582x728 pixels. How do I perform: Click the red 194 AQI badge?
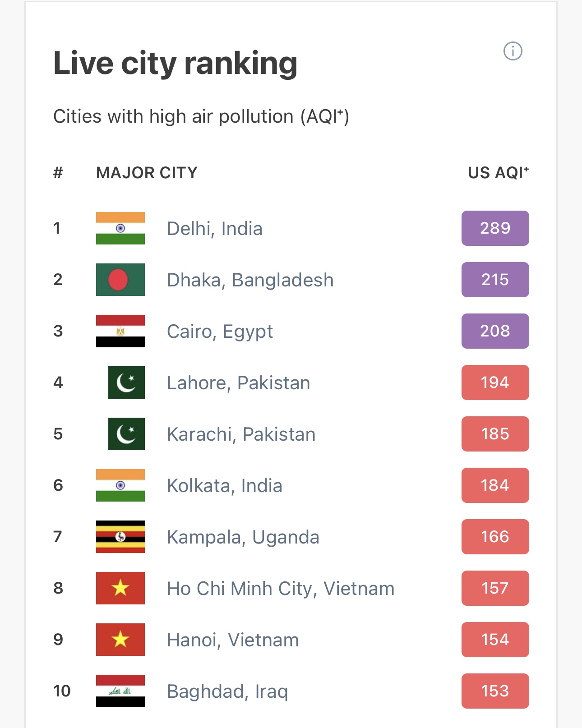pos(495,382)
